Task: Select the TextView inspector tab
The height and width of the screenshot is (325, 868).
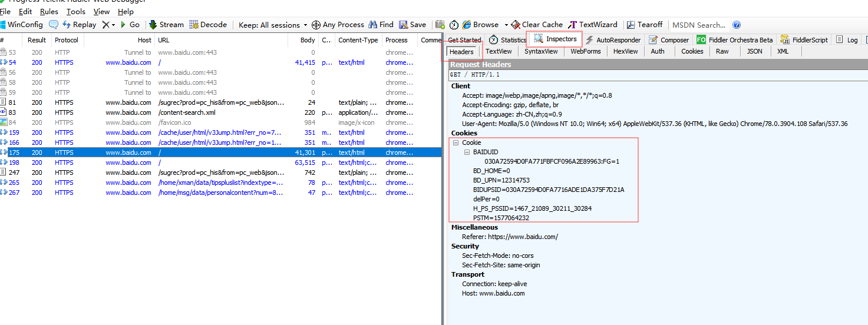Action: tap(499, 51)
